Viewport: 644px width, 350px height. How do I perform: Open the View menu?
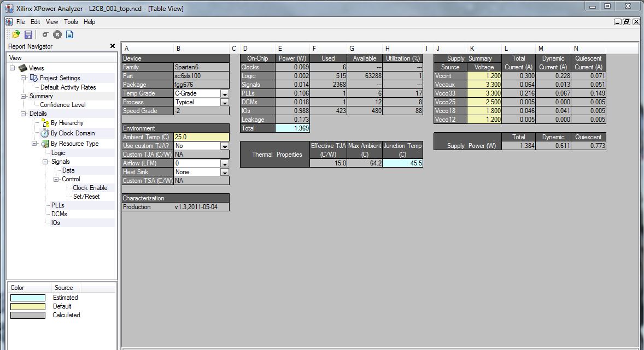52,22
